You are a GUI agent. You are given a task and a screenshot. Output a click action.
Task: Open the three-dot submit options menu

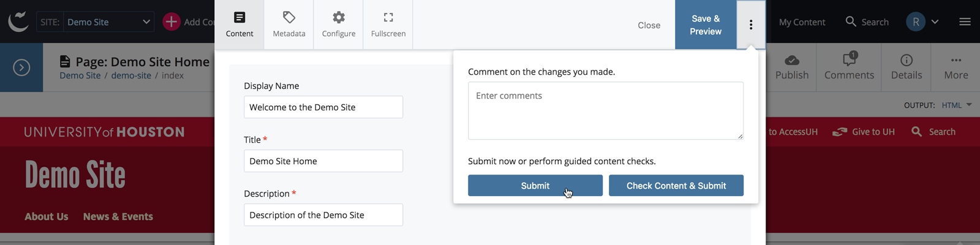pos(751,25)
